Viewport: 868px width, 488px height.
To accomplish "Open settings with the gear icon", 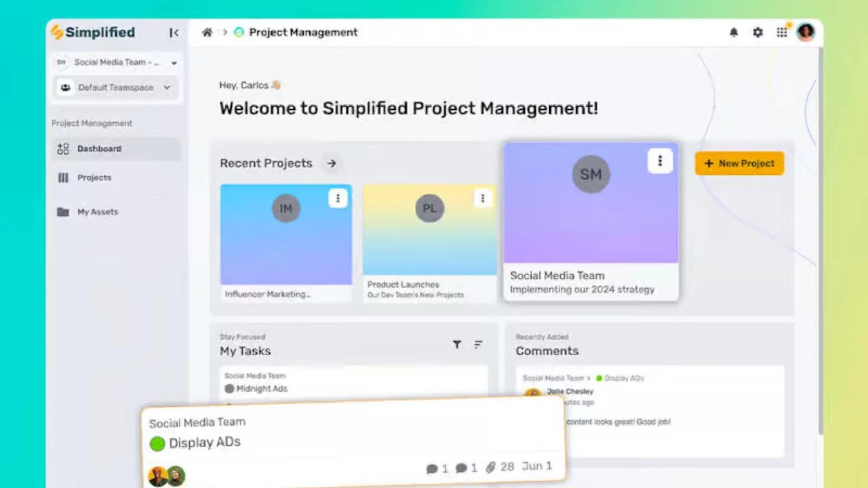I will coord(758,32).
